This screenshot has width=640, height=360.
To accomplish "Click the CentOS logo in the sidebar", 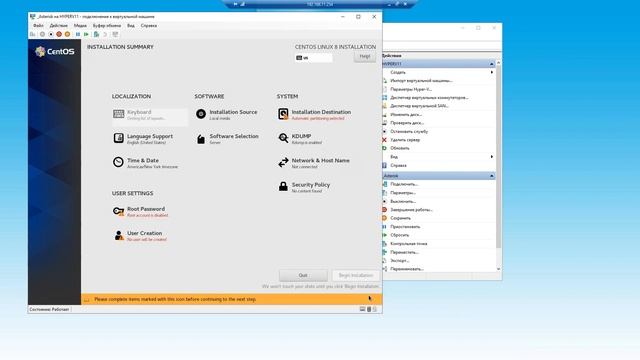I will pos(55,51).
